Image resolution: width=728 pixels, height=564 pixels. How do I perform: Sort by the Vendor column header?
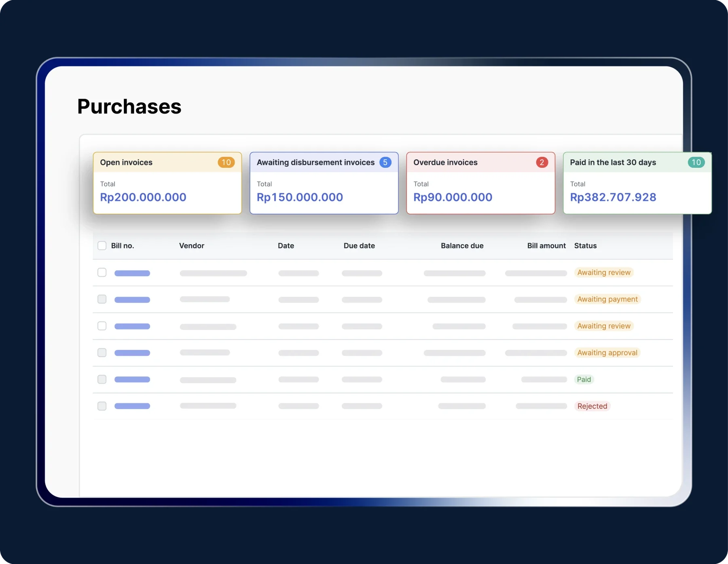point(191,246)
